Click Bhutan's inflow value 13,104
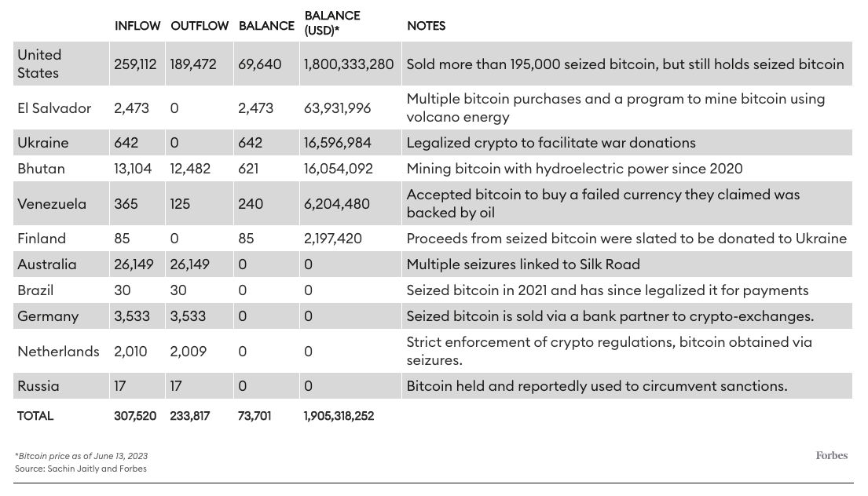The height and width of the screenshot is (496, 868). tap(134, 169)
